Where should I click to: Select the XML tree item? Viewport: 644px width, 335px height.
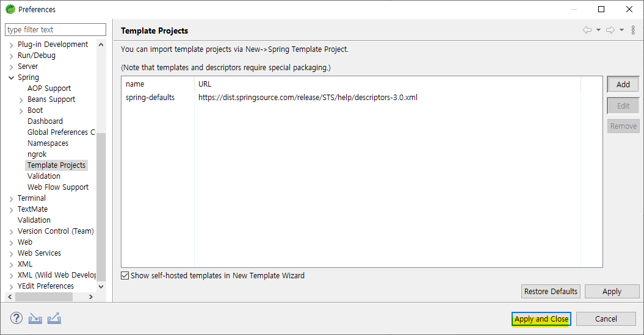tap(25, 264)
